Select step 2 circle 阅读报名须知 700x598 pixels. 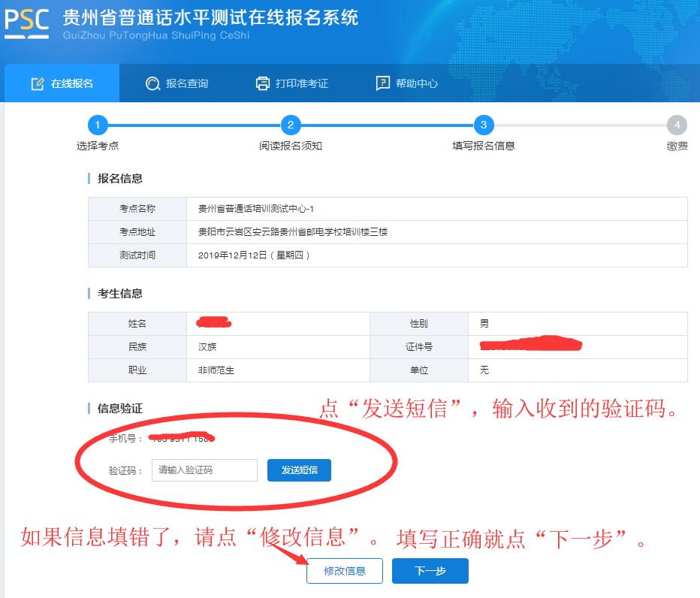tap(291, 125)
